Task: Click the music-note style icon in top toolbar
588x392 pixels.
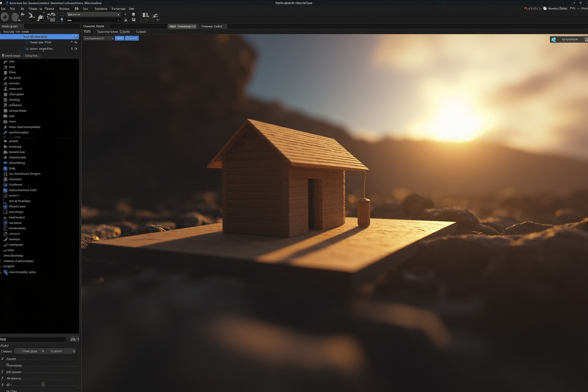Action: click(155, 17)
